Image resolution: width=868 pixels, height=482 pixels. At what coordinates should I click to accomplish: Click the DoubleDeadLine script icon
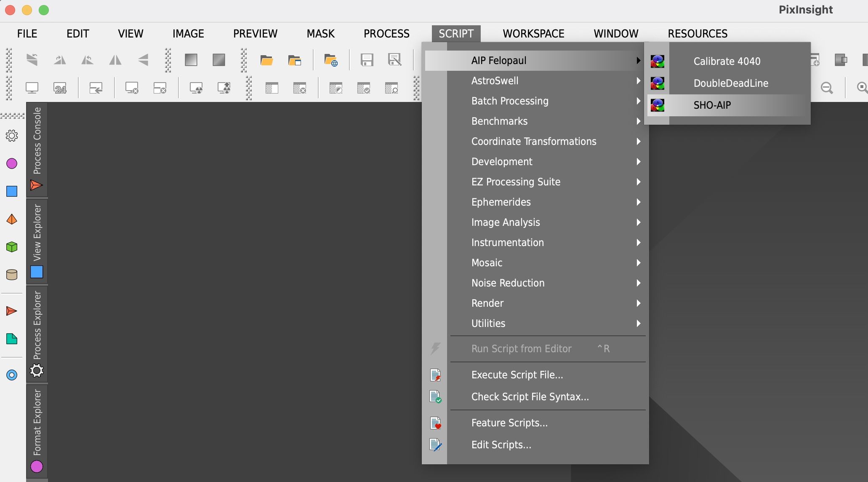657,83
